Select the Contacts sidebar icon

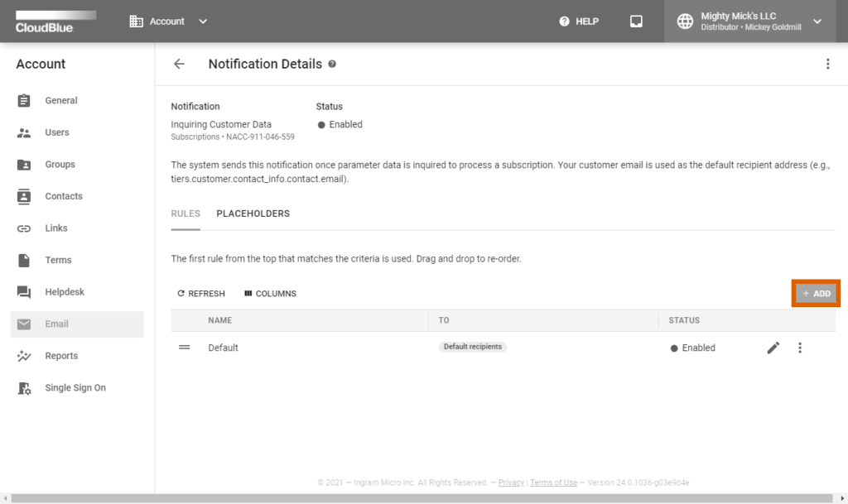click(24, 196)
